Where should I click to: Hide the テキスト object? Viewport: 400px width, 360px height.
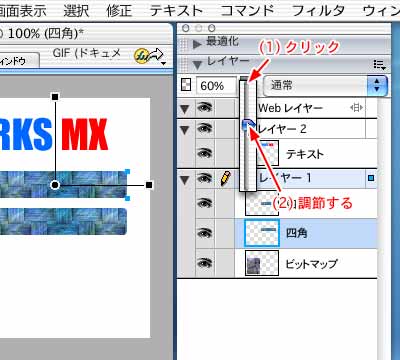[205, 153]
